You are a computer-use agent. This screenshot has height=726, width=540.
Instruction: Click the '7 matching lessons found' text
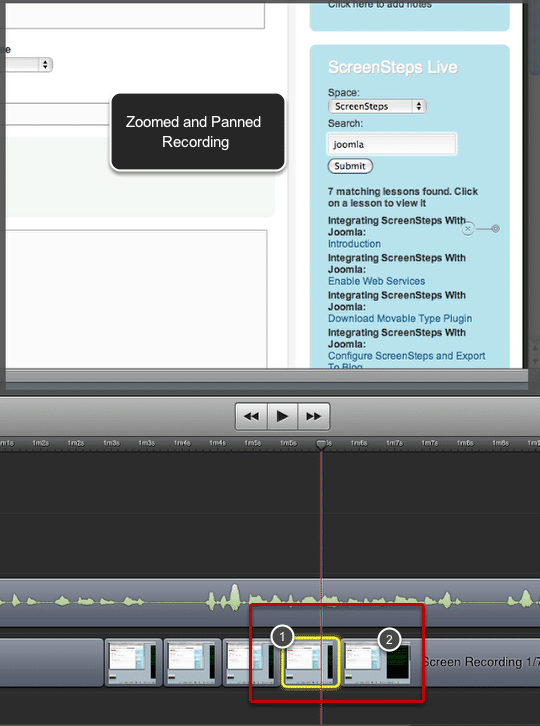pos(402,197)
